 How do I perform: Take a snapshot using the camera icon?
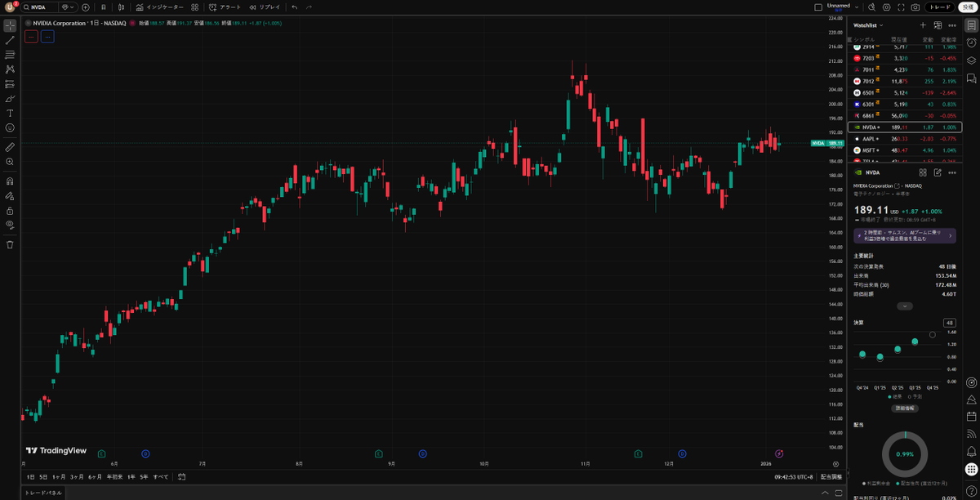pos(915,7)
